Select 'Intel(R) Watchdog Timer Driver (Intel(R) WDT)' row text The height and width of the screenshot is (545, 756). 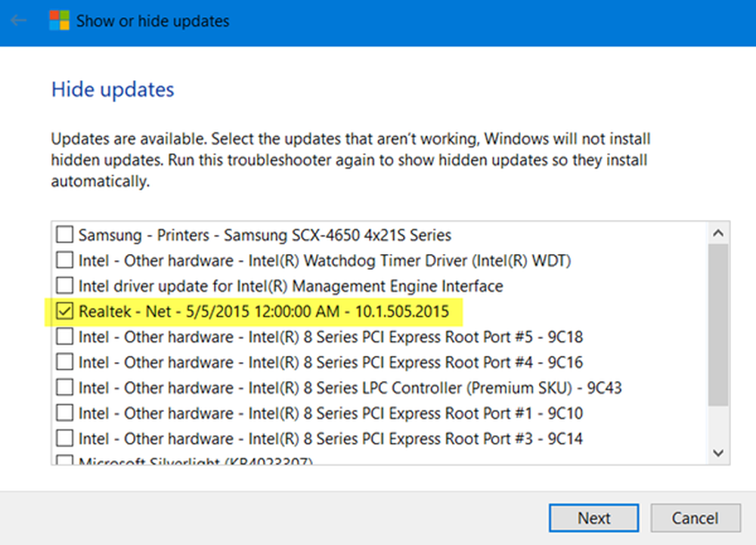coord(324,261)
